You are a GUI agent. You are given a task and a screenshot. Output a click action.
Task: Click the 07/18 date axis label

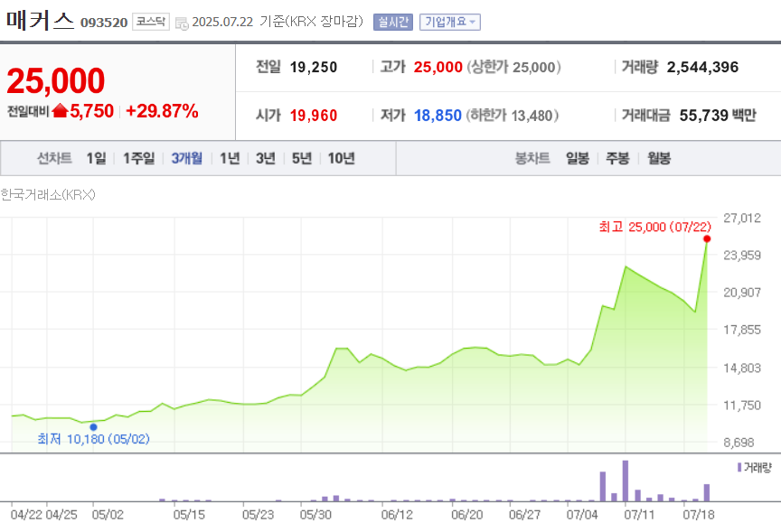coord(699,515)
